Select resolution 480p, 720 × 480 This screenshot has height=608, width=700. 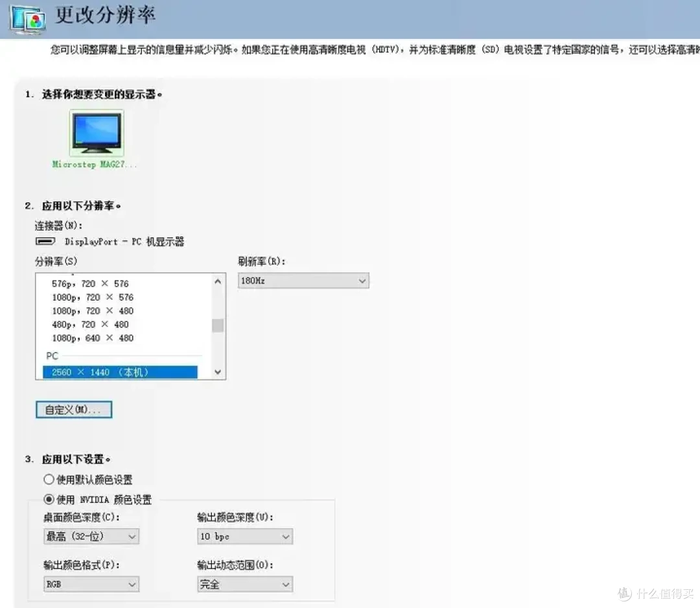[x=90, y=325]
